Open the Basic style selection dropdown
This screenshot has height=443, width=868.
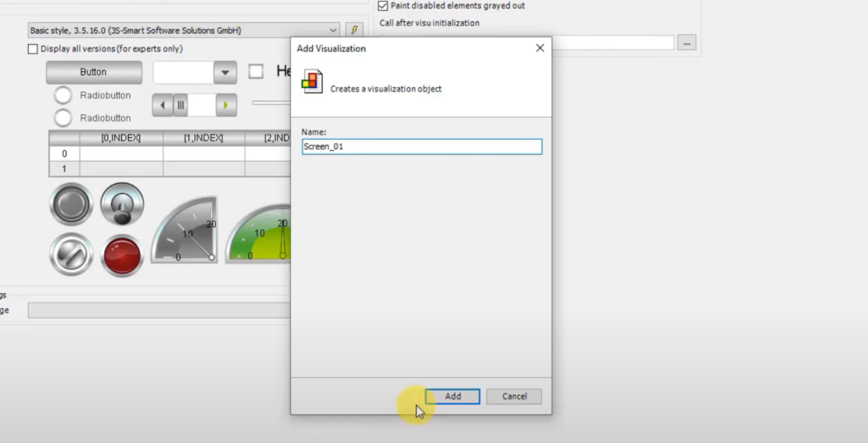tap(333, 30)
